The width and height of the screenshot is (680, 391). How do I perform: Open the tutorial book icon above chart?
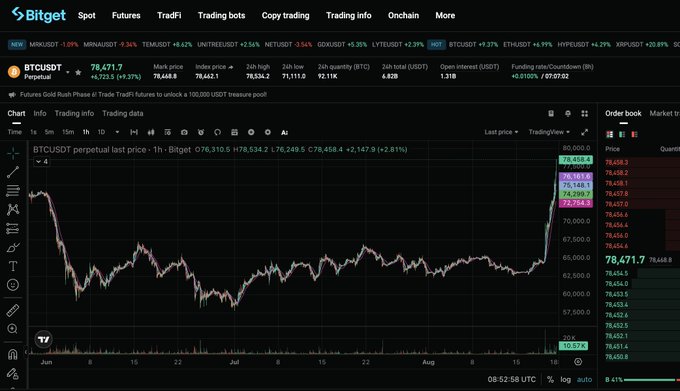[x=551, y=114]
